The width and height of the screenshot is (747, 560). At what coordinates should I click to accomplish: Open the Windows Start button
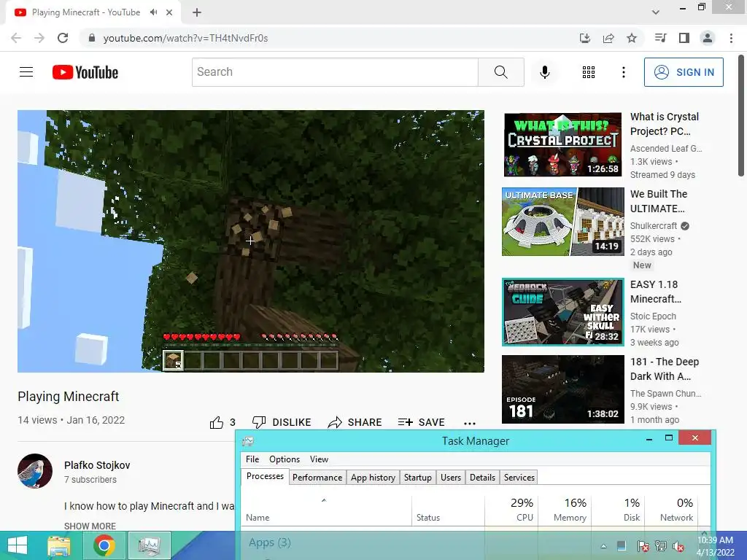pyautogui.click(x=18, y=545)
